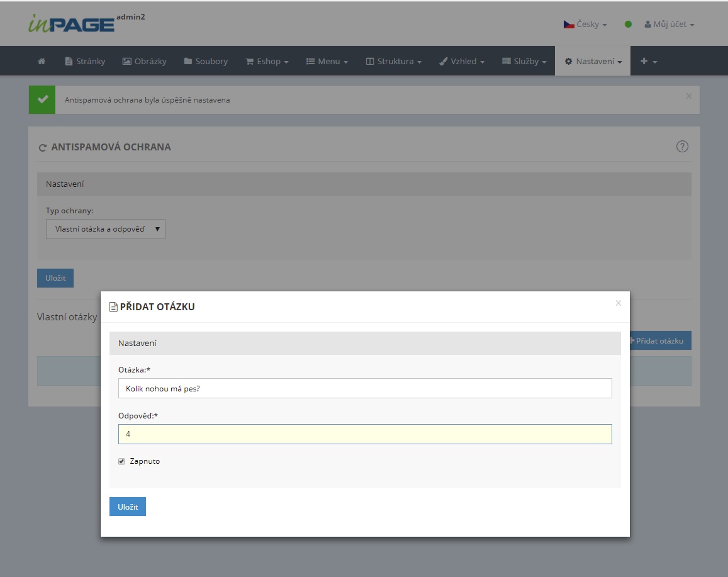Screen dimensions: 728x577
Task: Click the home icon in navigation bar
Action: (x=42, y=62)
